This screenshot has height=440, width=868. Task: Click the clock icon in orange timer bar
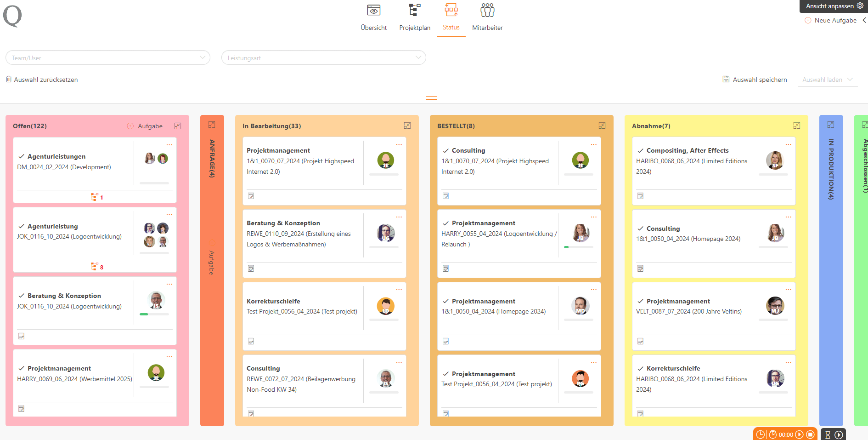(761, 434)
